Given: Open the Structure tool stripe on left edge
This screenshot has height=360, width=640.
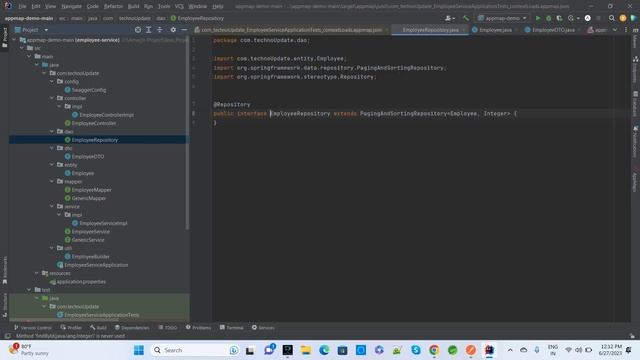Looking at the screenshot, I should [x=5, y=305].
